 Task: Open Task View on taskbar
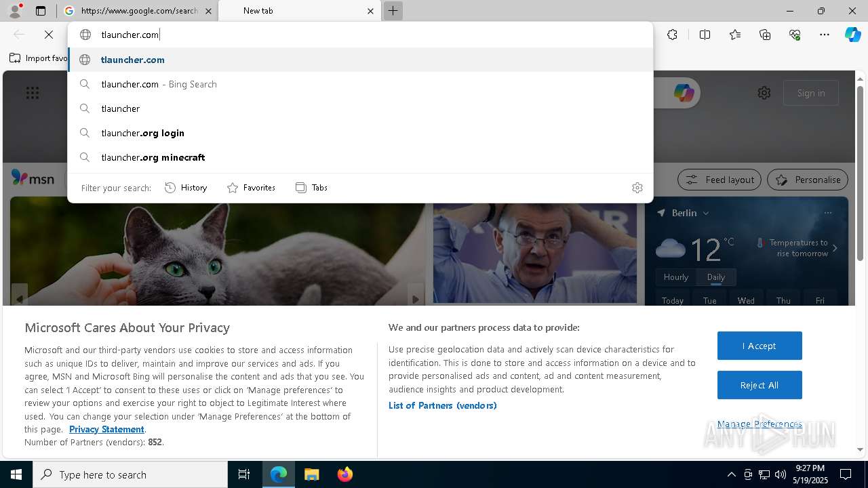(x=244, y=474)
